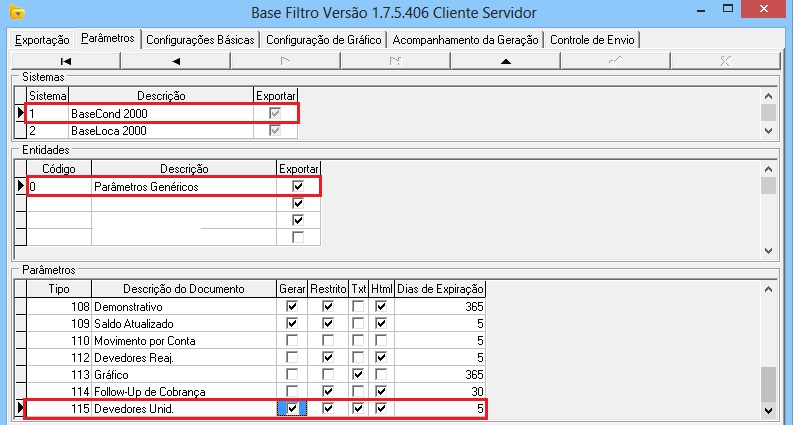This screenshot has height=425, width=794.
Task: Click the cancel edit X button
Action: click(725, 60)
